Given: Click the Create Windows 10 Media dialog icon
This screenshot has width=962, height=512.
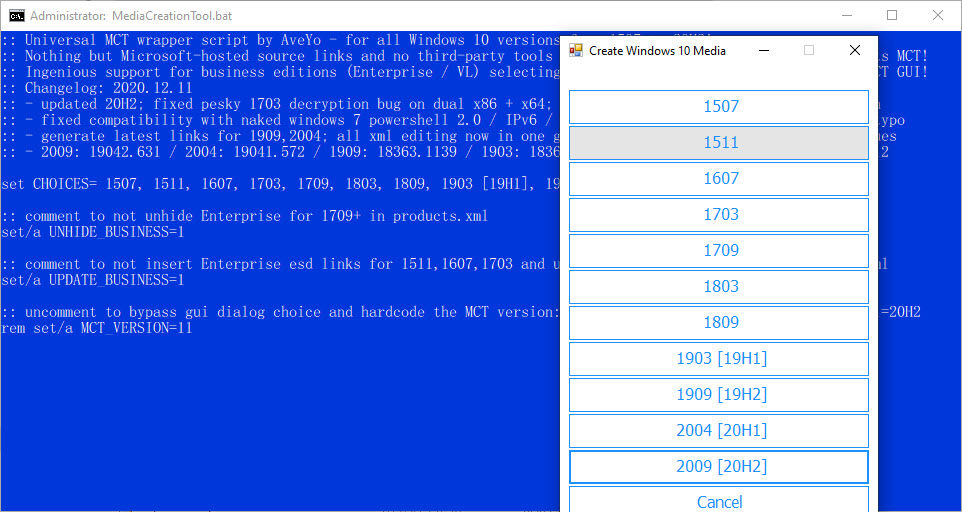Looking at the screenshot, I should tap(575, 50).
